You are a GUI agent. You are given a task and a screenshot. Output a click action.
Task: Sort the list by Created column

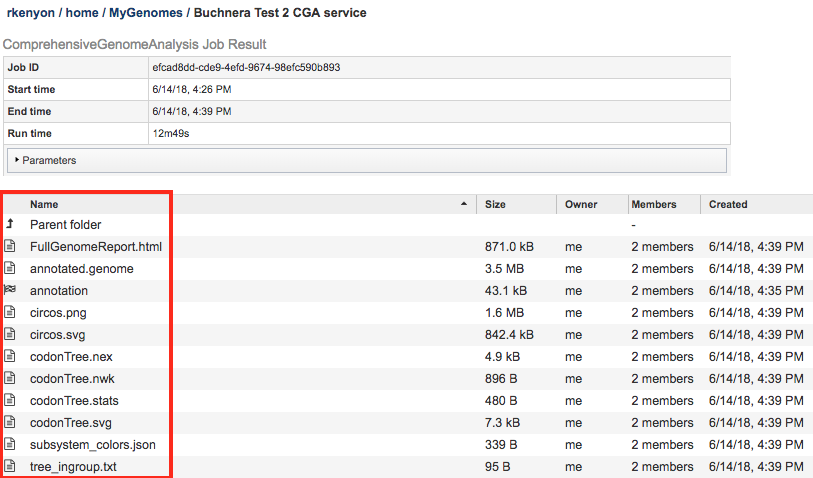click(x=728, y=204)
